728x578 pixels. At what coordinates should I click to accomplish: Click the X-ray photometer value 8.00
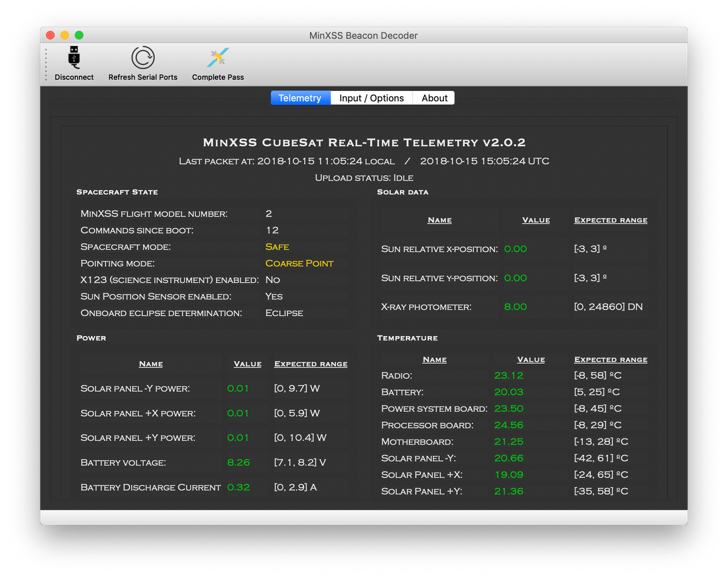[x=516, y=307]
